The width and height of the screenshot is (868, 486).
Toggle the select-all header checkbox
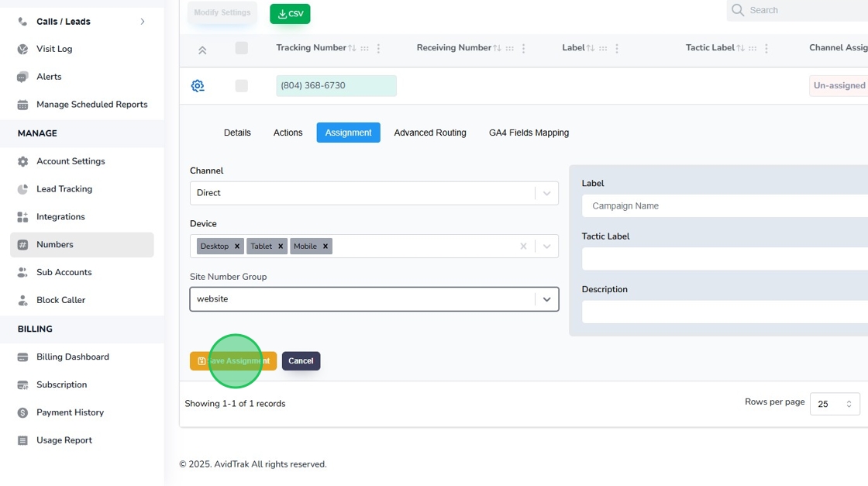tap(241, 48)
